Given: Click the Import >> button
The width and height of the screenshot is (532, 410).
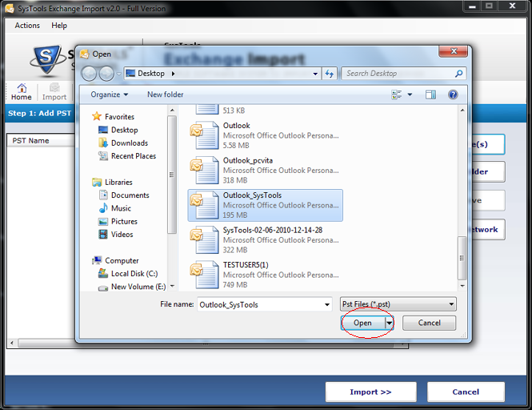Looking at the screenshot, I should point(371,392).
